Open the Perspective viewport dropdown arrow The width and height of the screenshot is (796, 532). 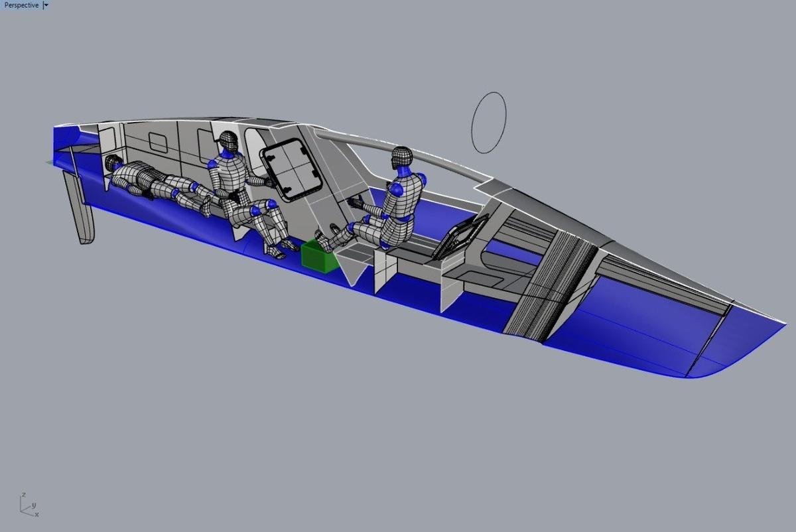coord(45,5)
